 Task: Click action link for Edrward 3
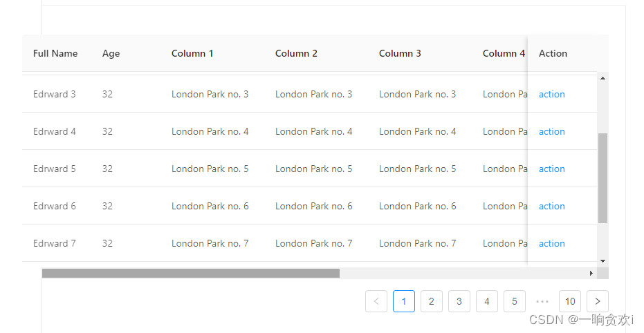click(552, 95)
